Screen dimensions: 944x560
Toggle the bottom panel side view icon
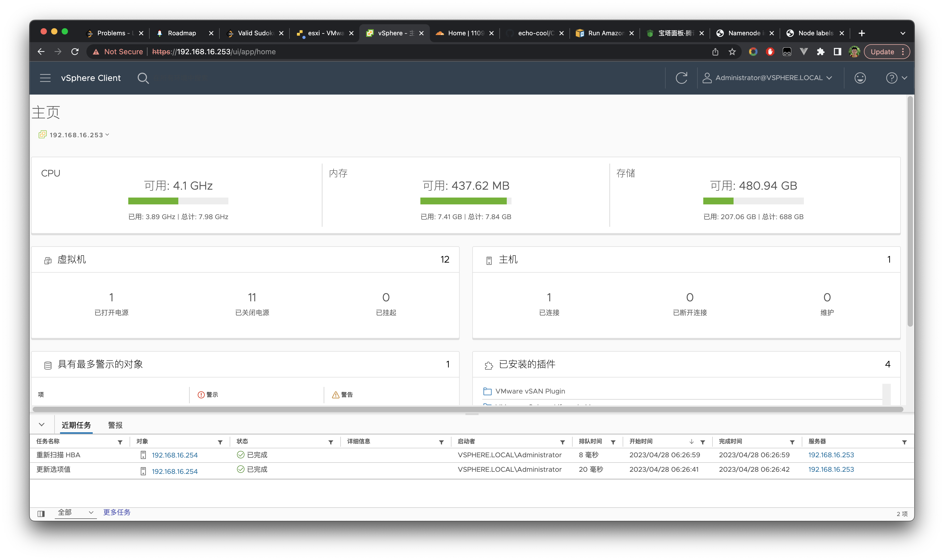point(41,513)
